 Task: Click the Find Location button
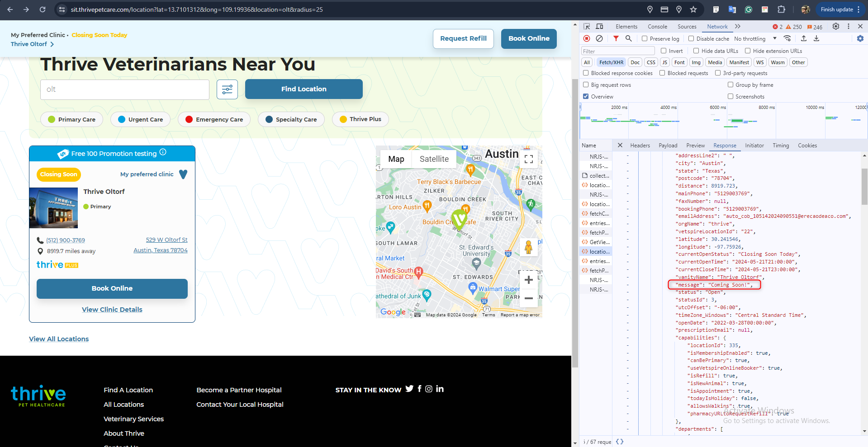tap(304, 89)
